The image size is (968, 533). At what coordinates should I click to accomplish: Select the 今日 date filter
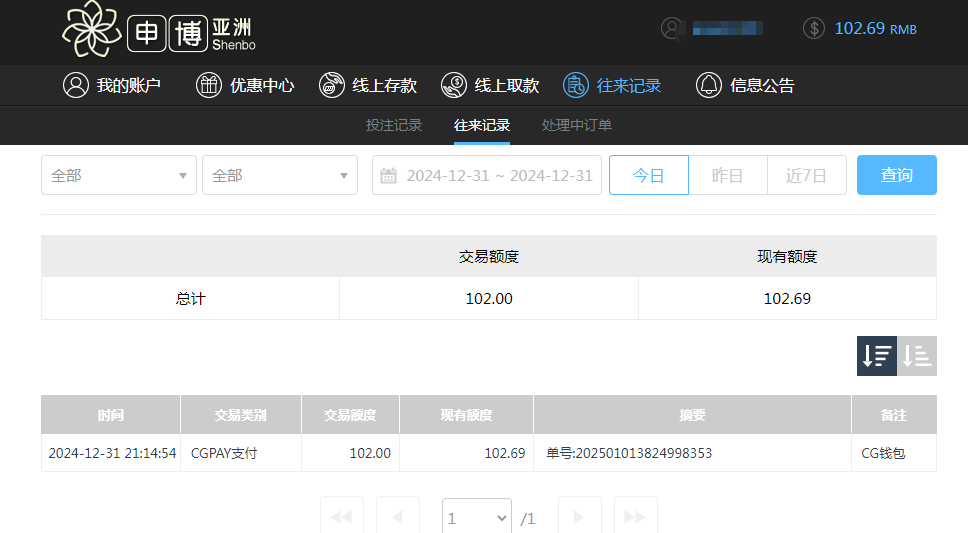coord(648,175)
